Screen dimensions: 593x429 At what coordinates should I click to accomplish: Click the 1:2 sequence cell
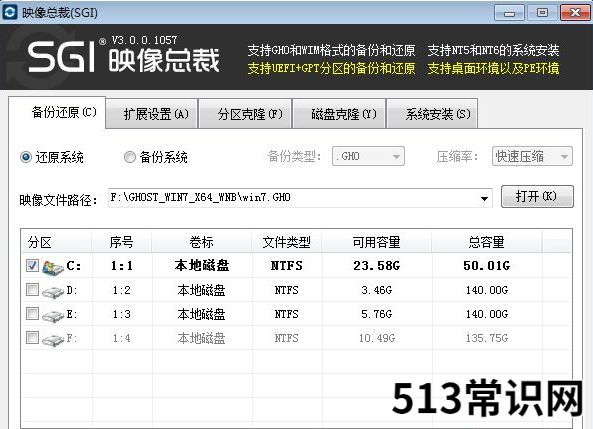click(121, 290)
